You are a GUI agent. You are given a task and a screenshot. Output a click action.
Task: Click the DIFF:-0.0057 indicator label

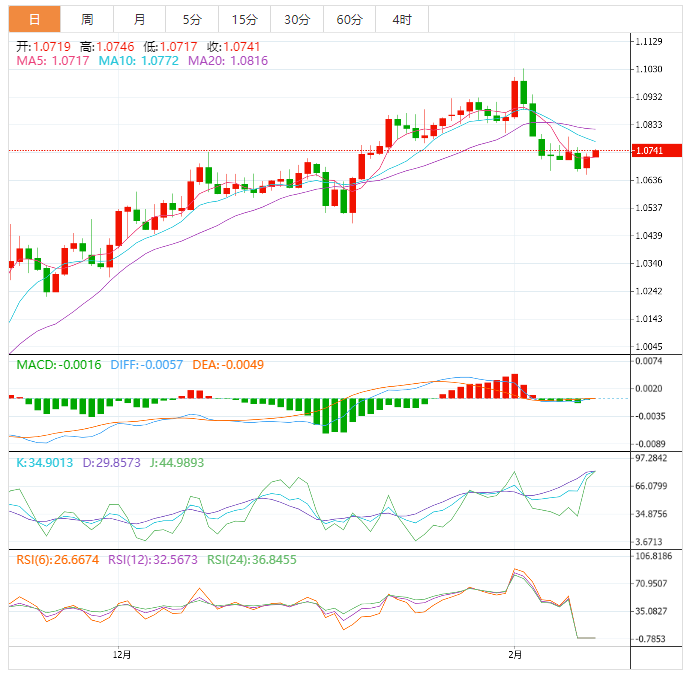point(147,365)
